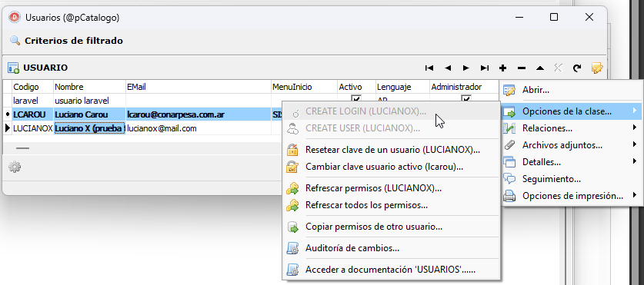Add new record with plus icon
The height and width of the screenshot is (285, 644).
pos(502,68)
